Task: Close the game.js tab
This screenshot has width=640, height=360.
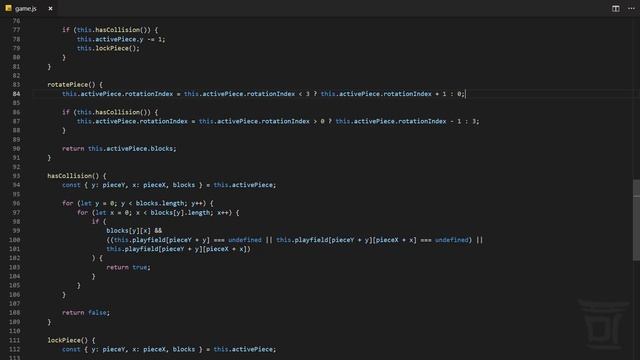Action: pos(50,9)
